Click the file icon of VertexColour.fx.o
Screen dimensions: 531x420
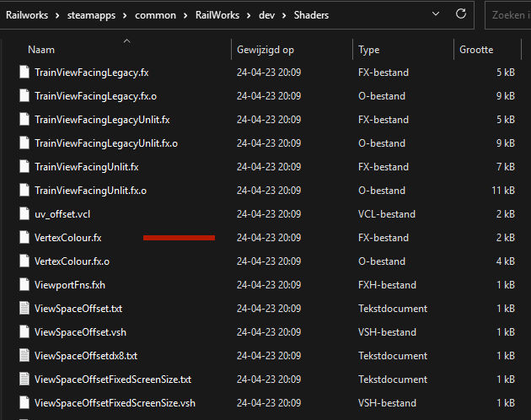tap(24, 261)
